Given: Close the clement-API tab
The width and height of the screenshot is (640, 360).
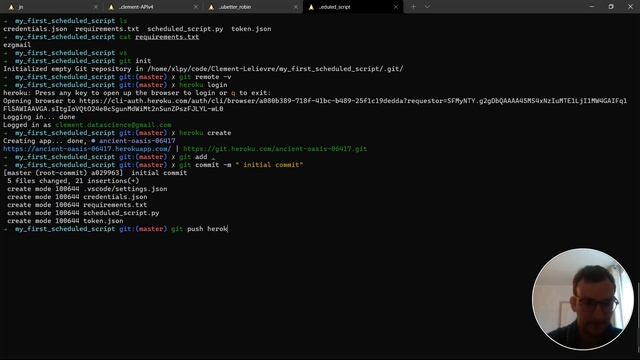Looking at the screenshot, I should point(196,7).
